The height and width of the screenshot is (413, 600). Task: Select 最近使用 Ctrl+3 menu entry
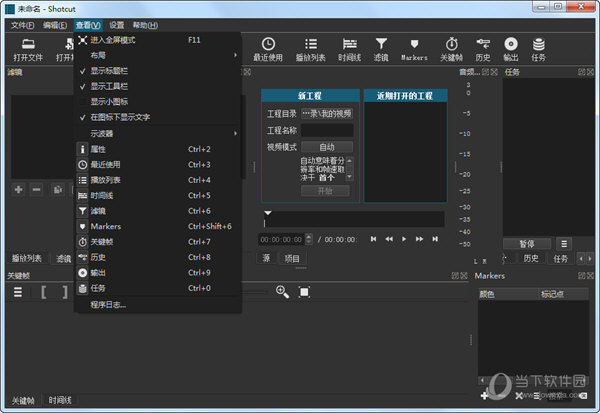point(157,165)
